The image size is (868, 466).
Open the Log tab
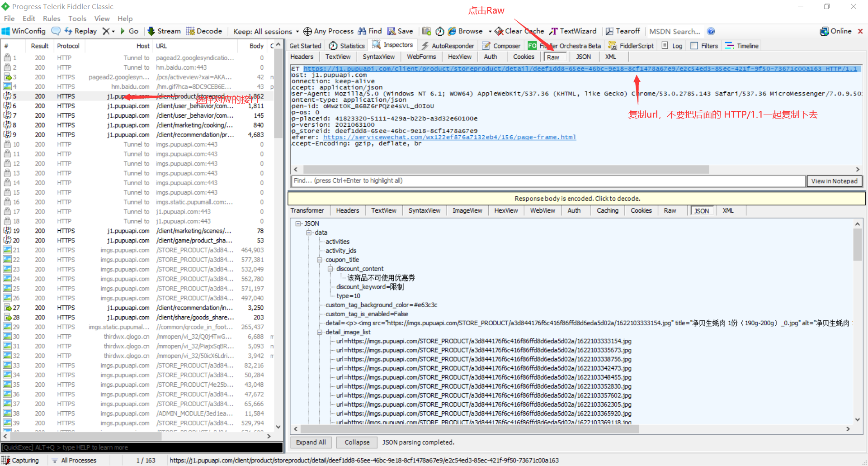[672, 46]
